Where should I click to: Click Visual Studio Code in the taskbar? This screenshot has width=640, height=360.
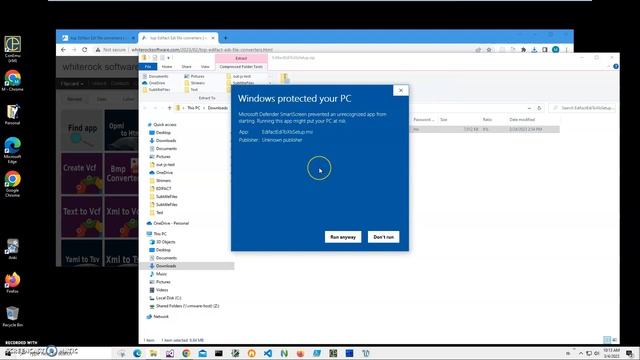tap(268, 353)
